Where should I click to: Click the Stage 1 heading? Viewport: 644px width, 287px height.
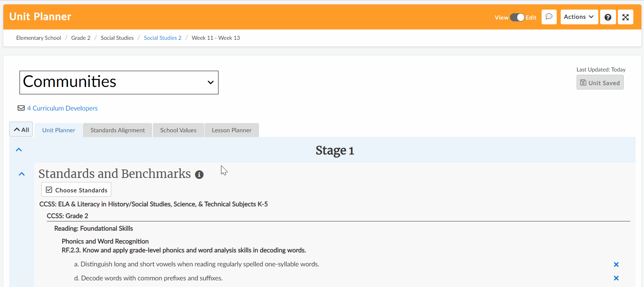(x=335, y=150)
